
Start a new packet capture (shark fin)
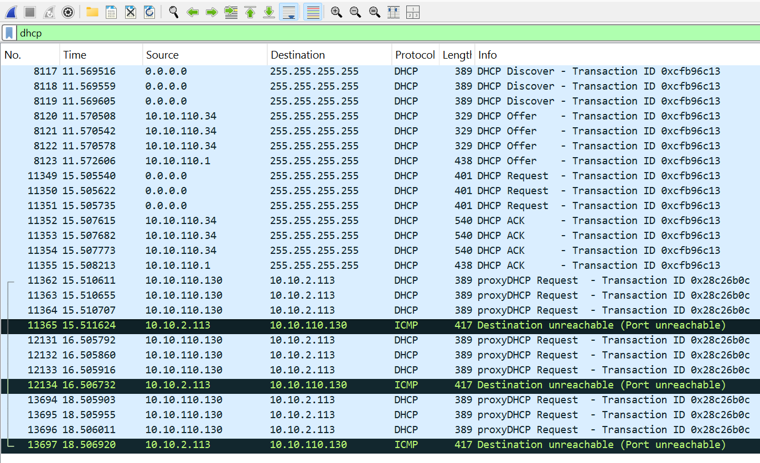click(11, 12)
